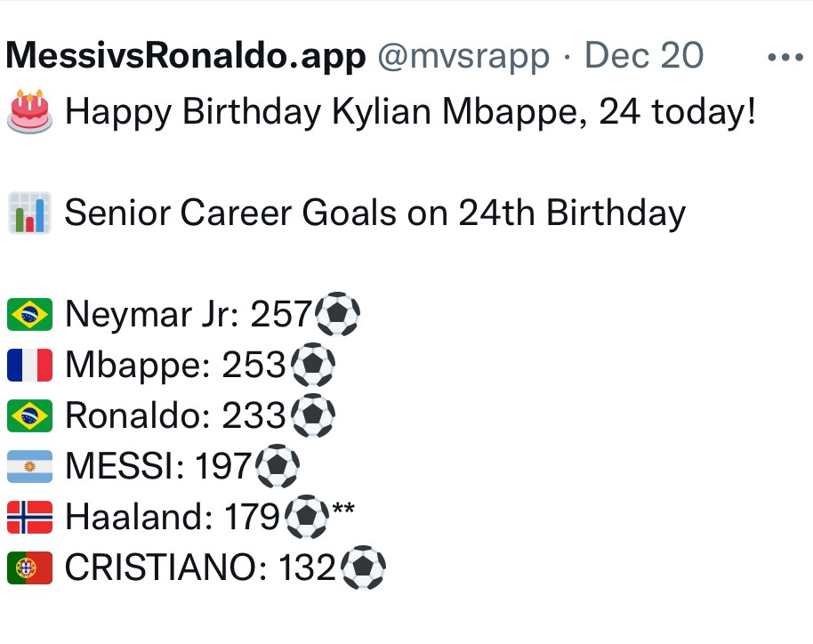This screenshot has width=813, height=644.
Task: Click the Brazil flag beside Ronaldo
Action: coord(29,415)
